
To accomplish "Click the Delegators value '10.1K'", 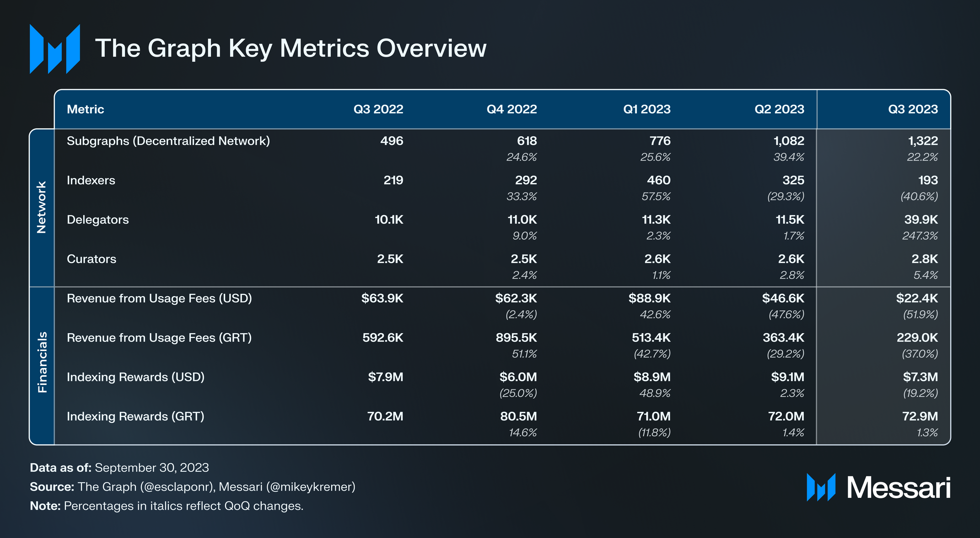I will pyautogui.click(x=389, y=220).
